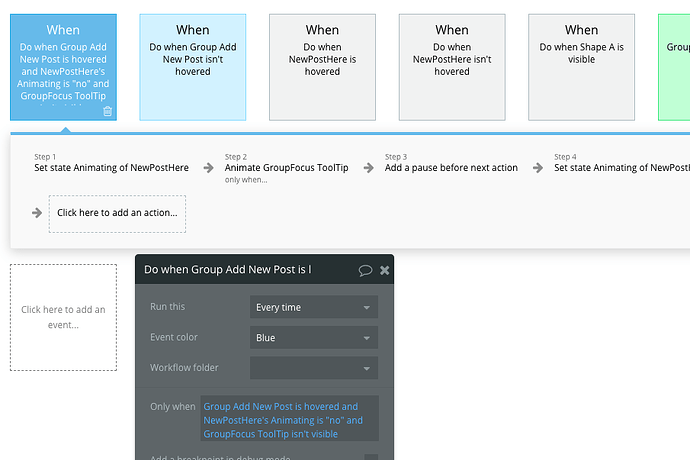690x460 pixels.
Task: Toggle the breakpoint in debug mode checkbox
Action: (371, 457)
